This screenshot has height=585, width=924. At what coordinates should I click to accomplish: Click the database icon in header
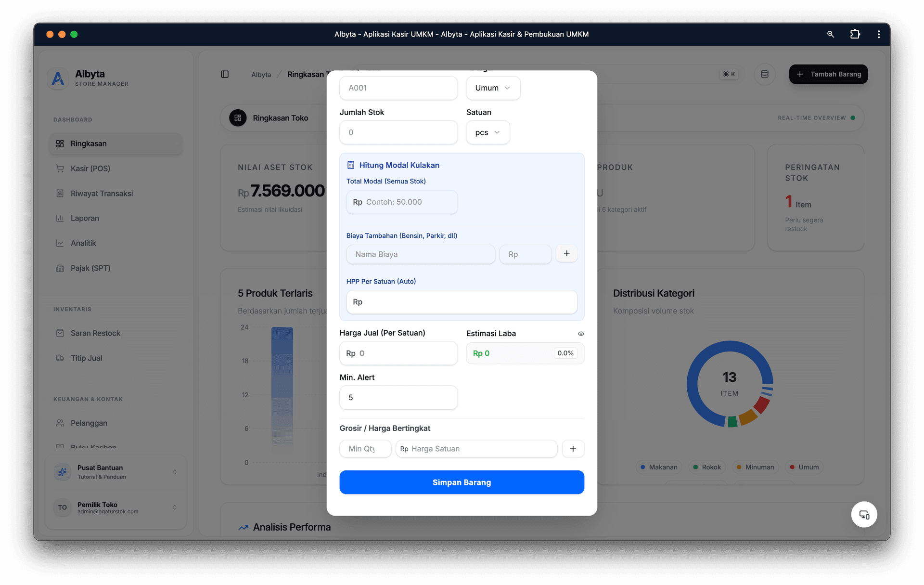(x=764, y=74)
